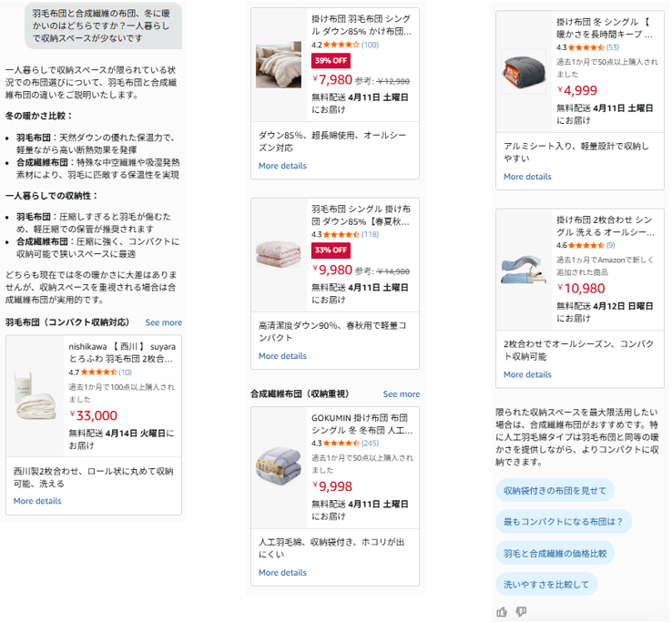This screenshot has width=672, height=623.
Task: Click the 33% OFF badge on the pink duvet
Action: (x=331, y=250)
